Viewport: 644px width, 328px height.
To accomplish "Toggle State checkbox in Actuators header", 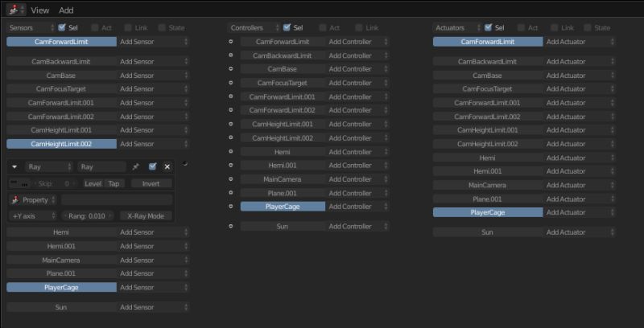I will click(588, 27).
